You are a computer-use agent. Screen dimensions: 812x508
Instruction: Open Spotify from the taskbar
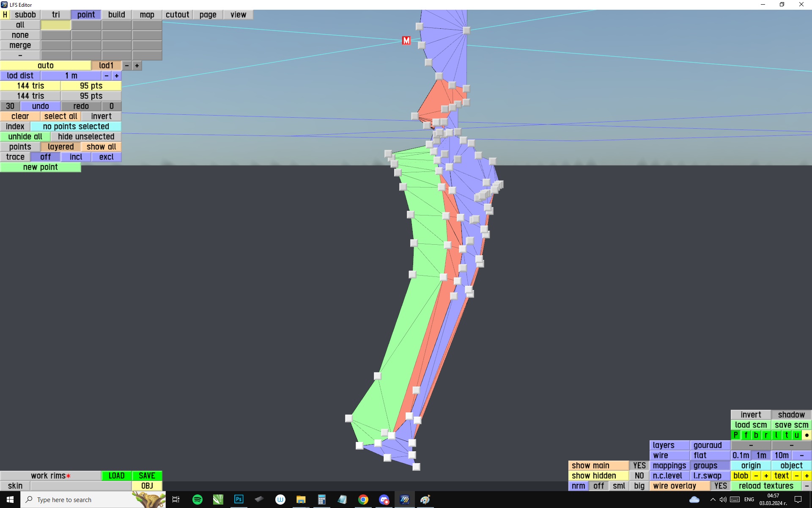pos(198,500)
